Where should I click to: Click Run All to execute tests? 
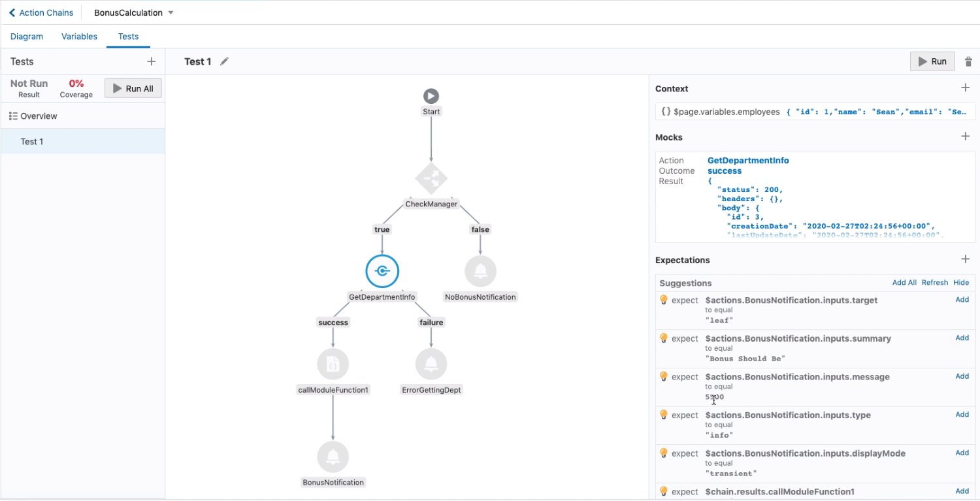pyautogui.click(x=133, y=88)
